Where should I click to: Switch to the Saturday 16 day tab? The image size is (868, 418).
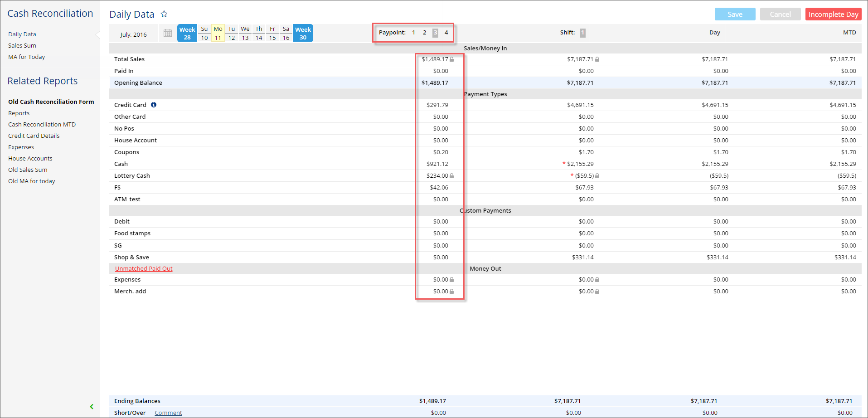point(286,33)
